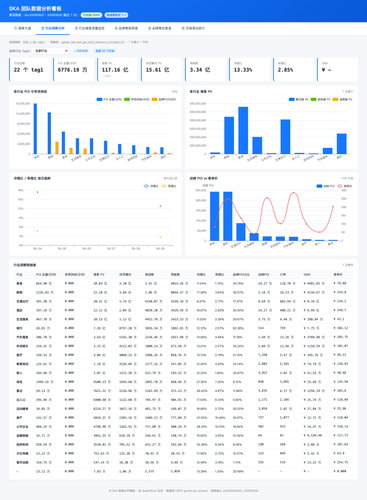
Task: Toggle blue 经销 POI legend in bottom-right chart
Action: point(325,186)
